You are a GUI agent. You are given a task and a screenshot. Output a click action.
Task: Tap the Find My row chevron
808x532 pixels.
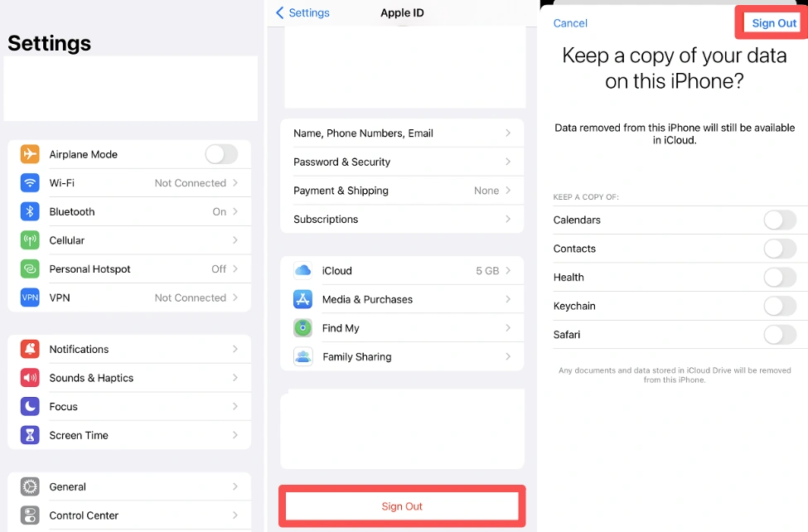pyautogui.click(x=508, y=328)
